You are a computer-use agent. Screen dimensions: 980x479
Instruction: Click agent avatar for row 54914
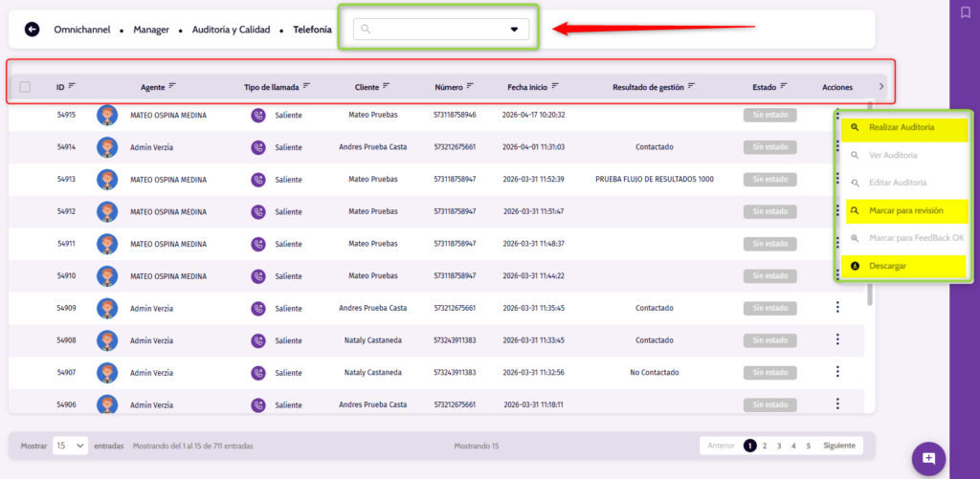click(106, 147)
